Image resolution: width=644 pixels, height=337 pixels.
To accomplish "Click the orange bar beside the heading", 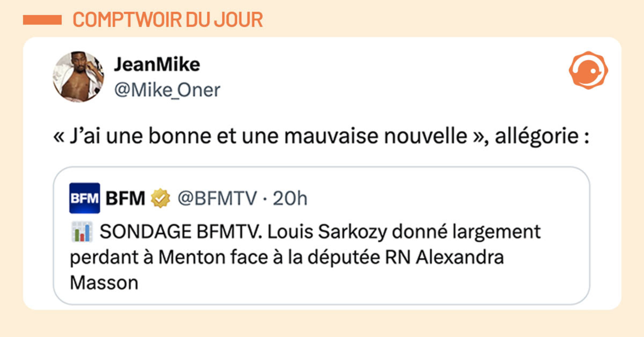I will [x=42, y=20].
